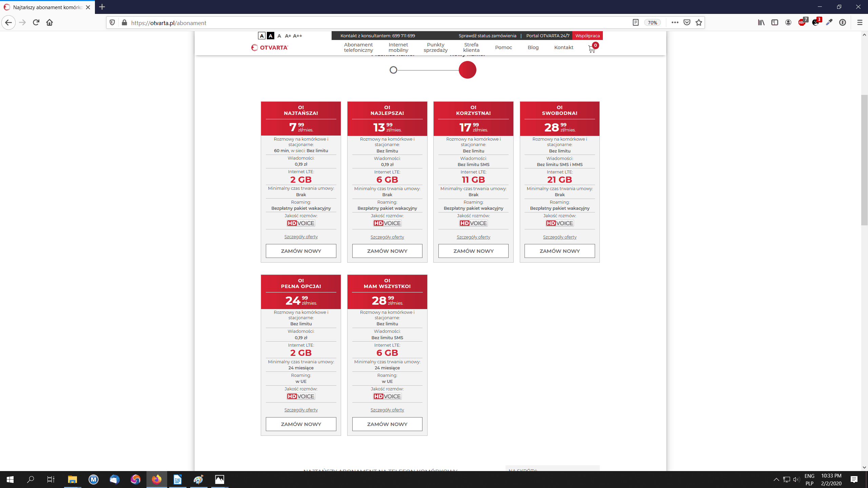
Task: Order the PEŁNA OPCJA 24,99 plan
Action: coord(301,424)
